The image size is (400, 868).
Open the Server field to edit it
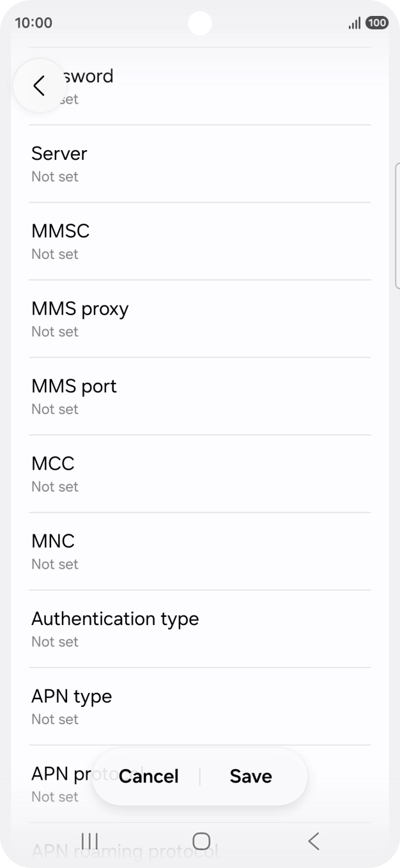[59, 163]
